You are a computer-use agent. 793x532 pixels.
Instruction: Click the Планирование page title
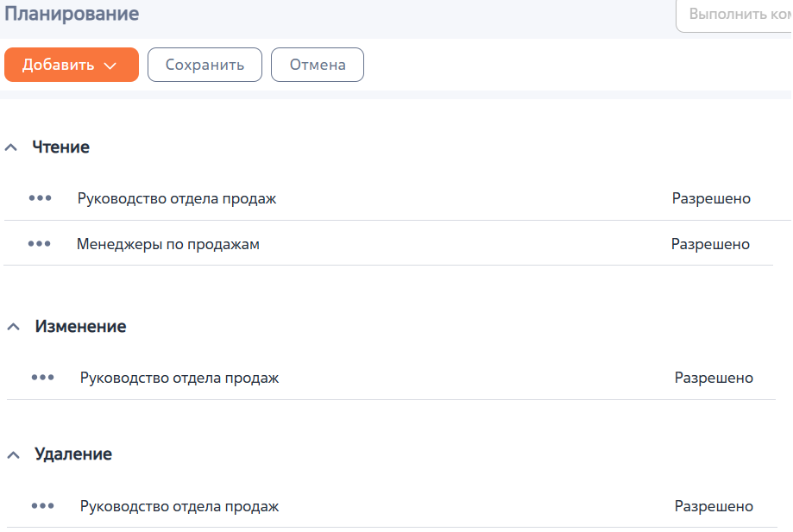pos(73,14)
